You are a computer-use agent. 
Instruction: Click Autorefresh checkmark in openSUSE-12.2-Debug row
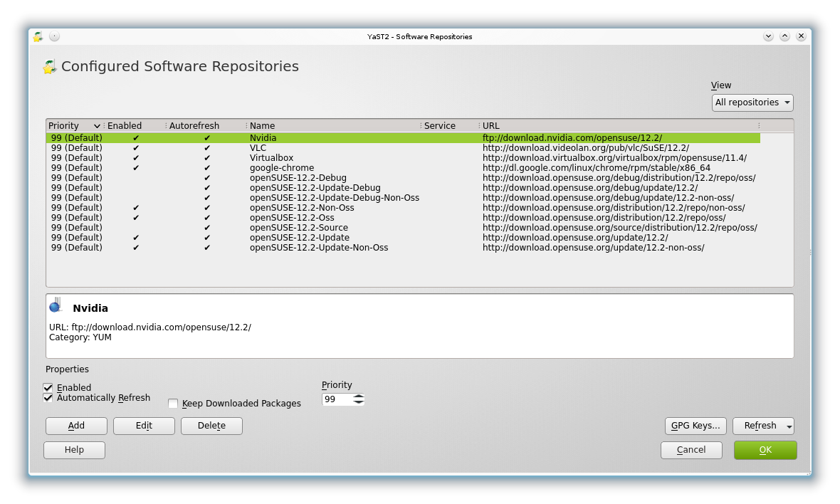click(x=207, y=178)
